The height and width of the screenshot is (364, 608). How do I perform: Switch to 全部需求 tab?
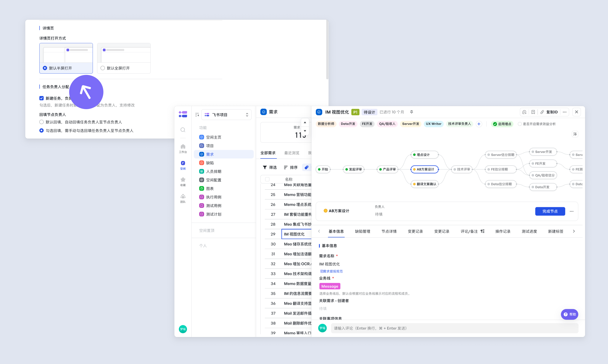(268, 153)
